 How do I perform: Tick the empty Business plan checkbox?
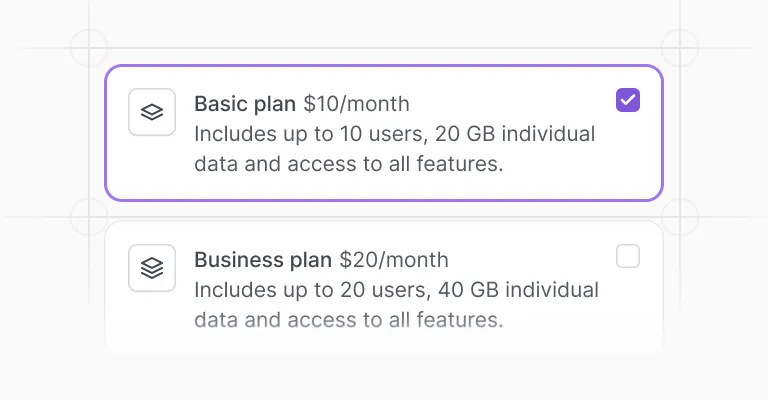[x=628, y=256]
